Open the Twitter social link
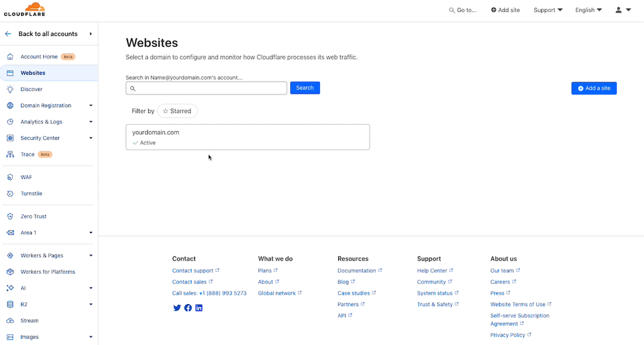The image size is (644, 345). click(177, 307)
